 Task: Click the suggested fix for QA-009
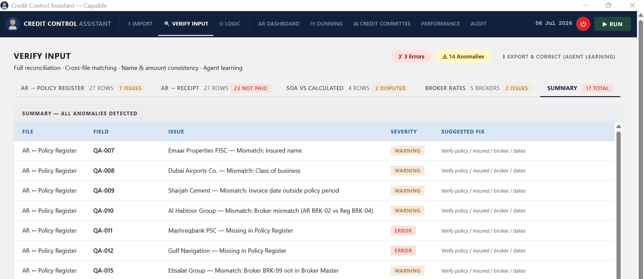click(x=483, y=191)
